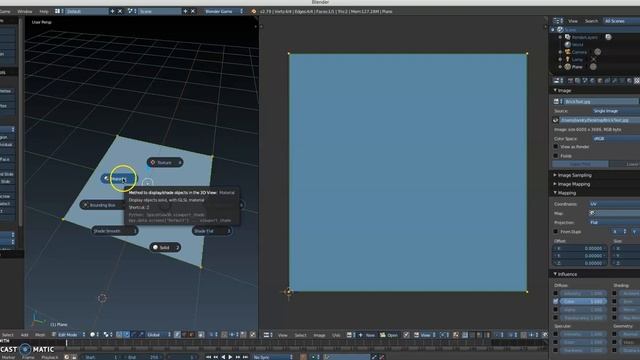
Task: Open Search menu in outliner header
Action: coord(591,21)
